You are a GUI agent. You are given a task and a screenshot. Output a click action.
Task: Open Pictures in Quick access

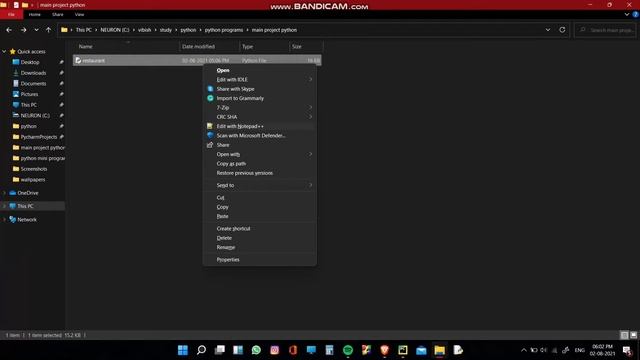[29, 94]
